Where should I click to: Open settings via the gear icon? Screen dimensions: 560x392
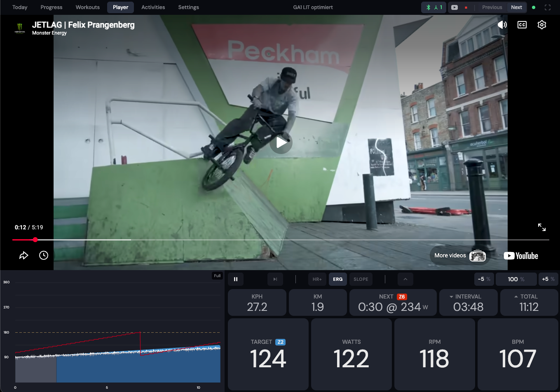coord(542,25)
